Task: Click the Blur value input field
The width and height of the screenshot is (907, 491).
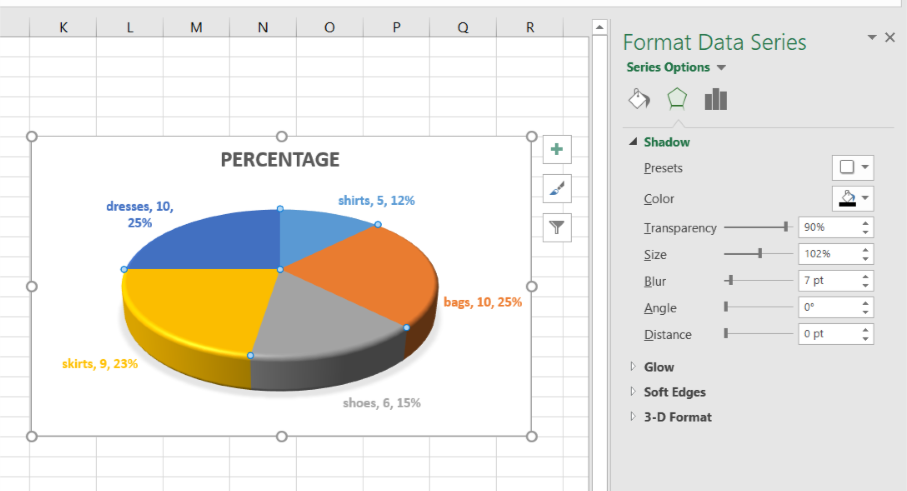Action: [x=827, y=281]
